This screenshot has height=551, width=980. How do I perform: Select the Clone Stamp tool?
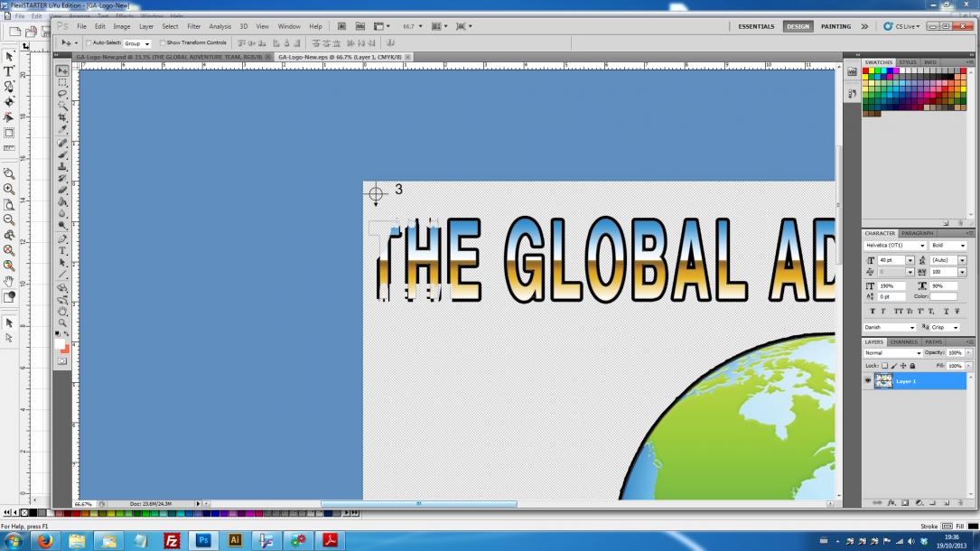tap(62, 167)
